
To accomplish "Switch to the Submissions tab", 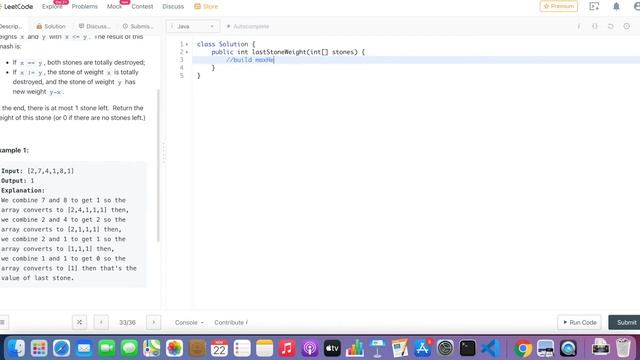I will tap(138, 26).
